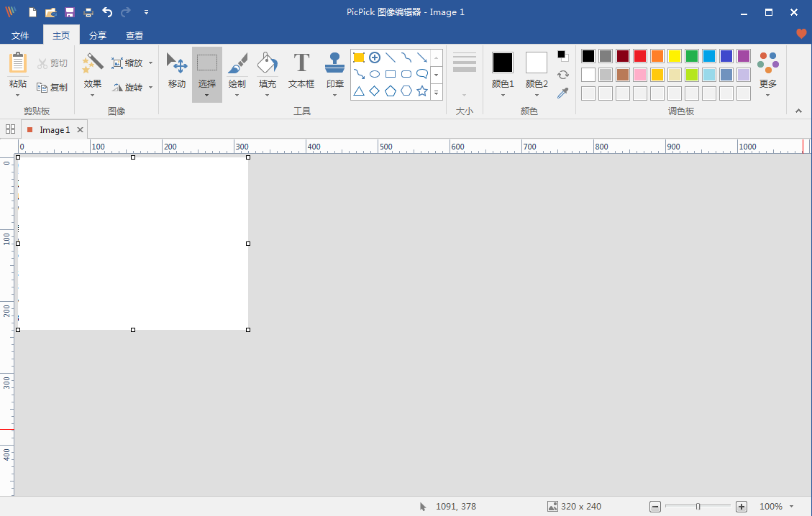Click the Copy (复制) button
Image resolution: width=812 pixels, height=516 pixels.
point(53,88)
